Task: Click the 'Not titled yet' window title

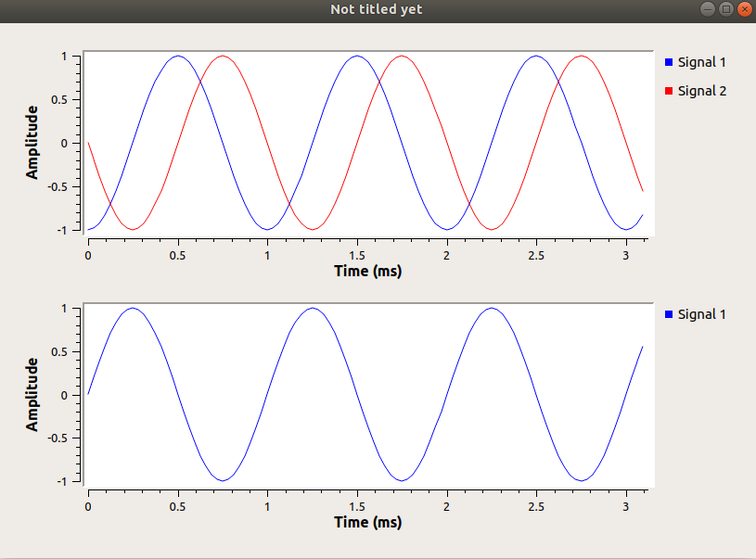Action: tap(377, 9)
